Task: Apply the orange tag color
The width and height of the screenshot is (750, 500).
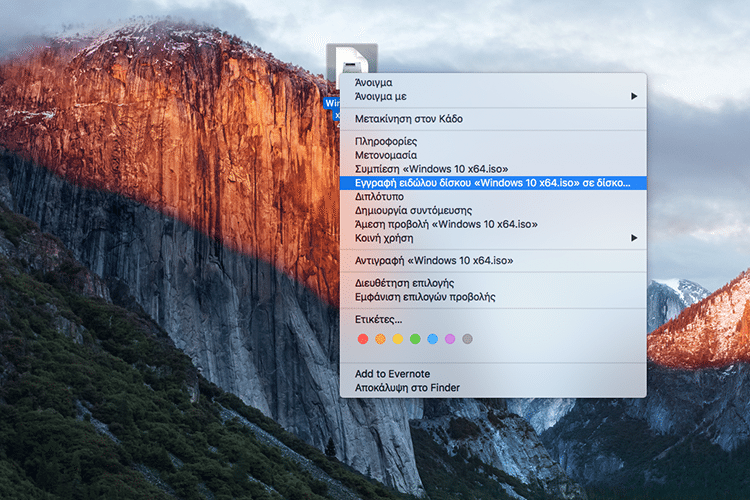Action: tap(380, 339)
